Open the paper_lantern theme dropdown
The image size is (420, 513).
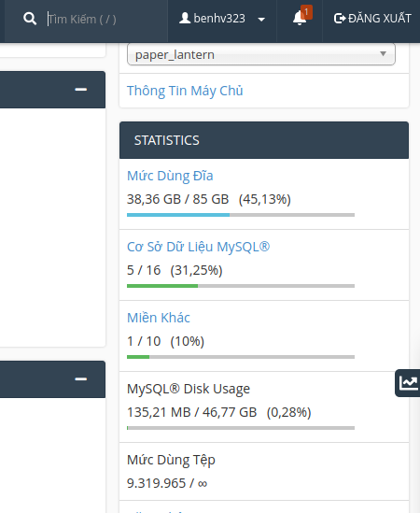[260, 54]
